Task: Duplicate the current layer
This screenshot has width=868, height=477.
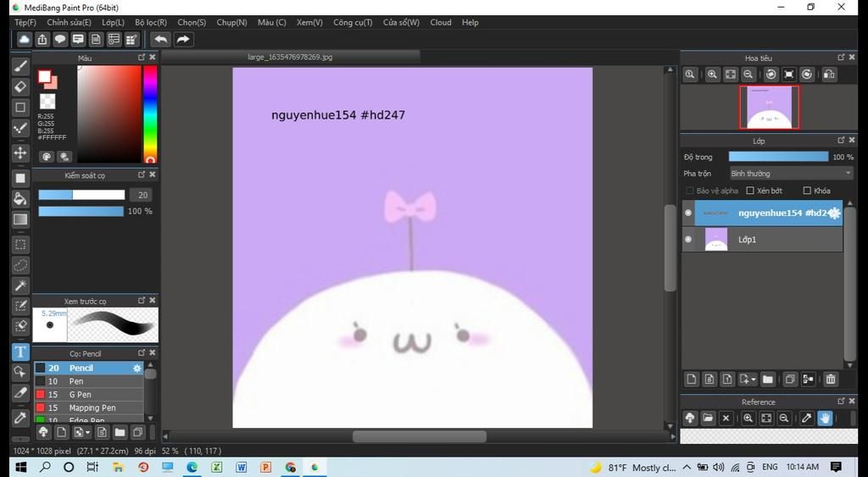Action: point(790,379)
